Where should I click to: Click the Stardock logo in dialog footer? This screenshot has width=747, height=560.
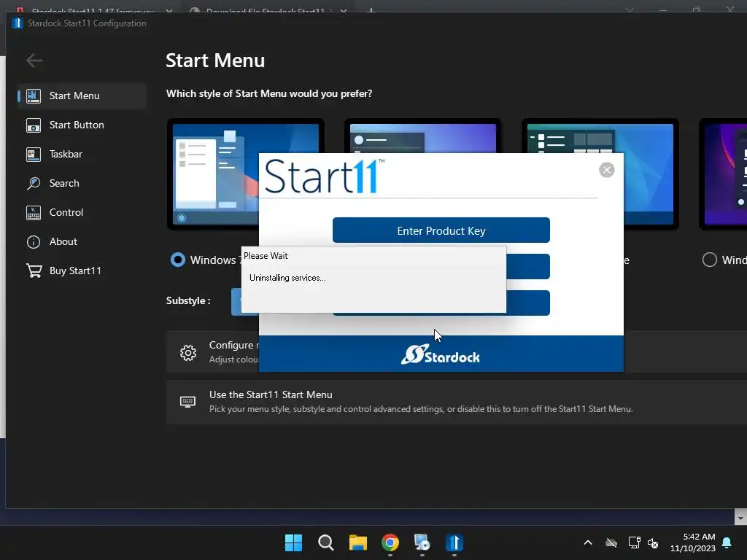(441, 354)
